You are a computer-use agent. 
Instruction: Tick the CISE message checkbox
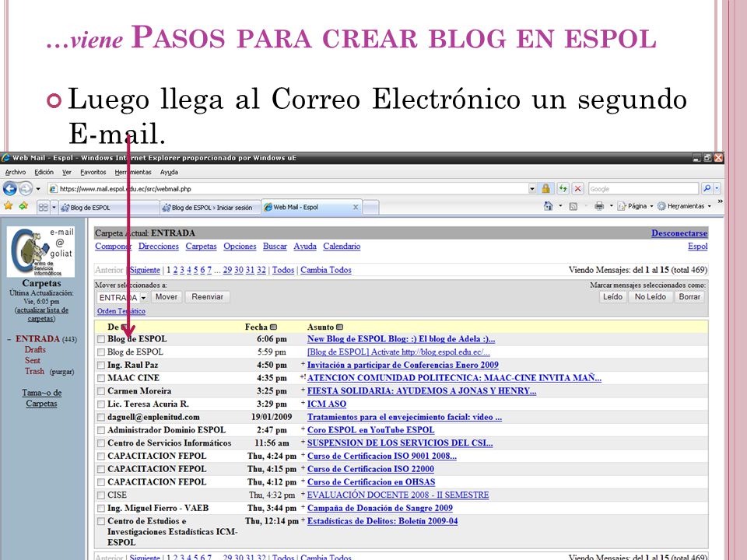pos(101,495)
